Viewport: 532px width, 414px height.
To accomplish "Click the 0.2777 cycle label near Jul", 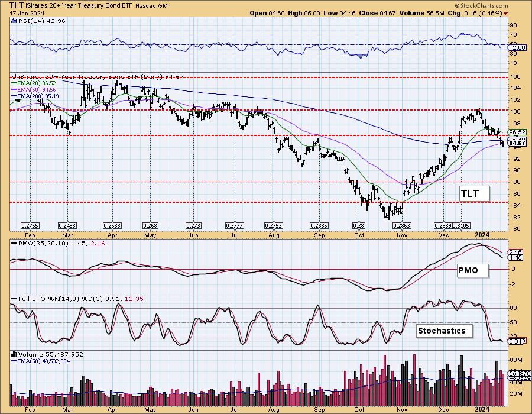I will pyautogui.click(x=235, y=226).
